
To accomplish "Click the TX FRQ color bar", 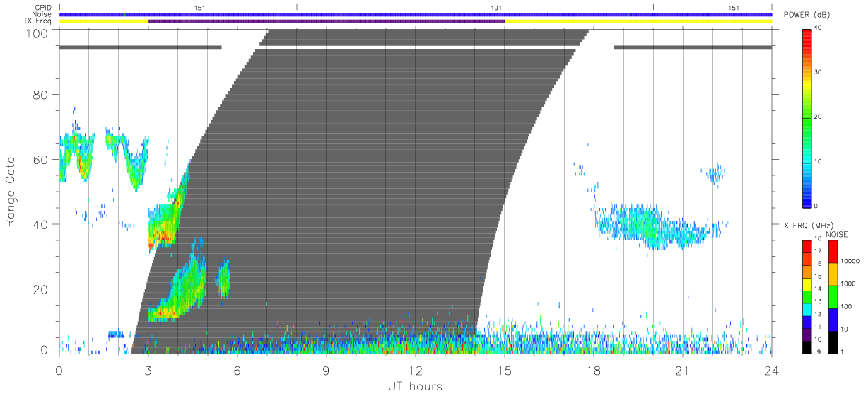I will [807, 296].
